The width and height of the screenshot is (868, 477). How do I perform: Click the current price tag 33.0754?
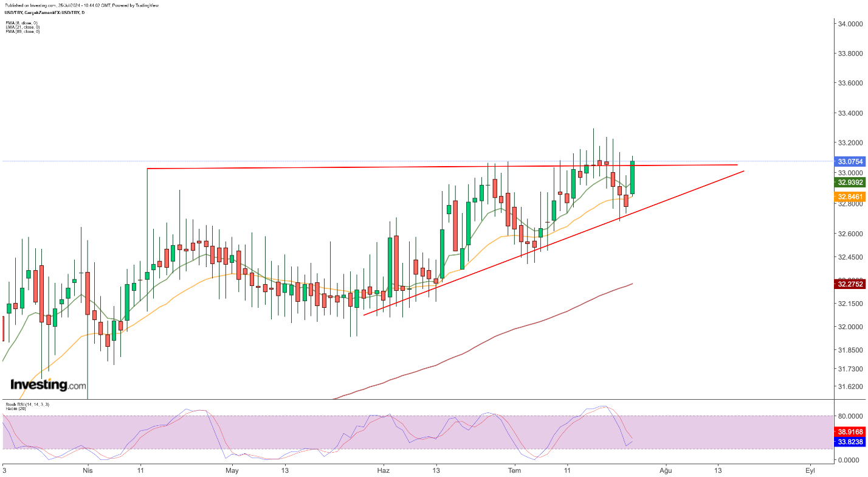[x=851, y=162]
